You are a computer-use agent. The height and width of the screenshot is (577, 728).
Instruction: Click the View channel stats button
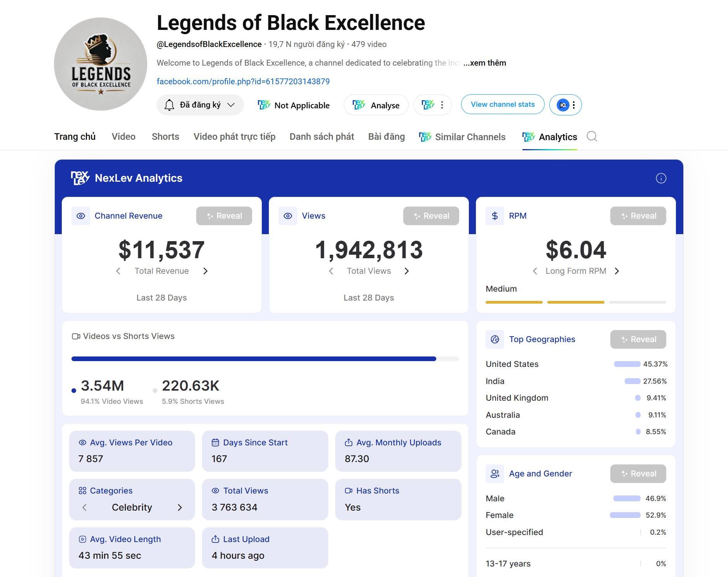point(502,104)
